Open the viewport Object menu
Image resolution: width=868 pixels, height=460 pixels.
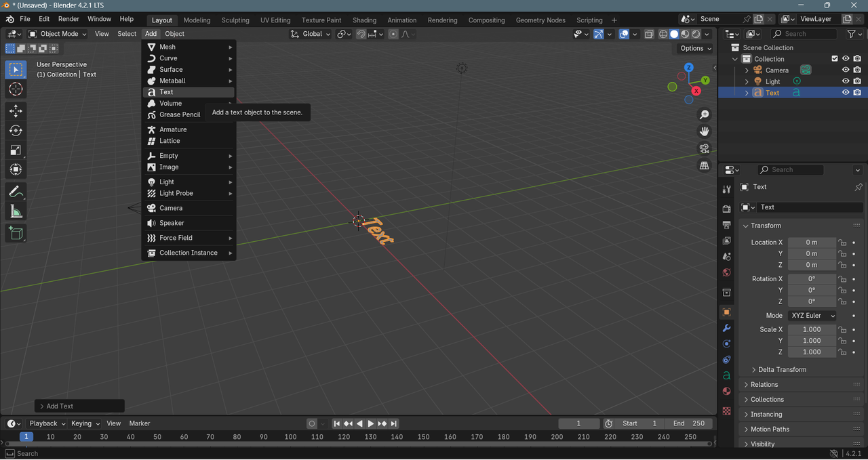[174, 34]
